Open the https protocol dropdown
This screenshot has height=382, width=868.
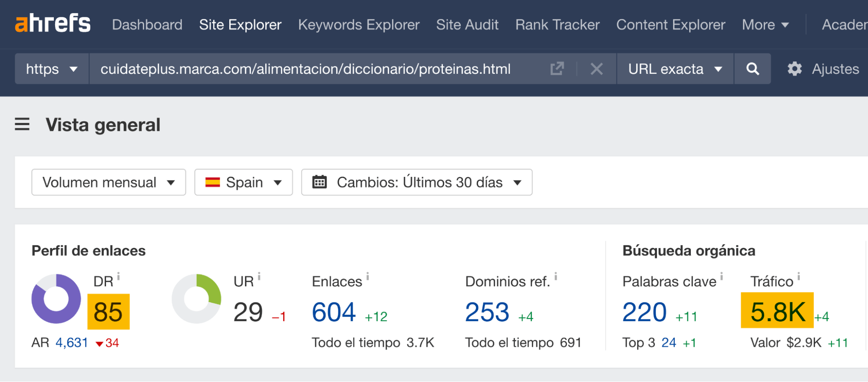click(52, 69)
